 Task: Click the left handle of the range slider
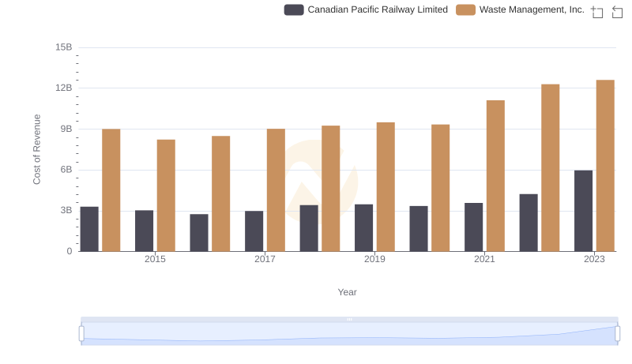(81, 333)
